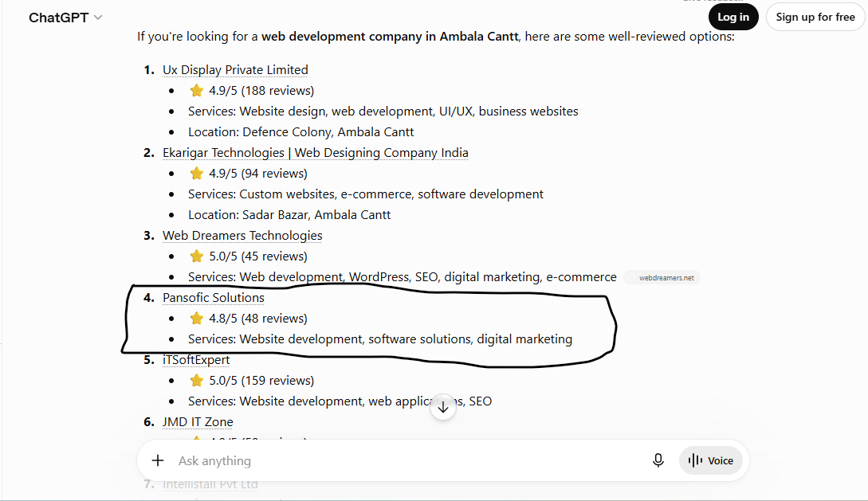This screenshot has width=868, height=501.
Task: Click the star icon beside 4.8/5 (48 reviews)
Action: coord(197,319)
